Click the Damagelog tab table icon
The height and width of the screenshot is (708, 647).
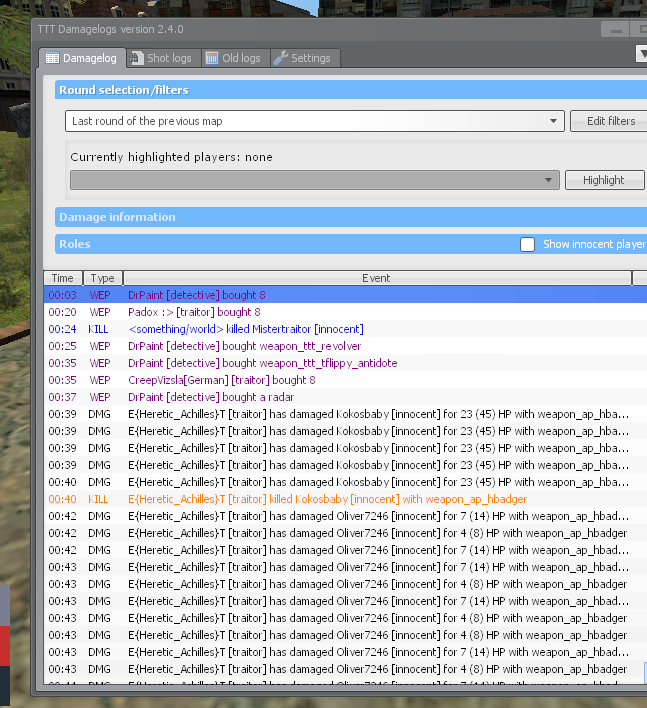52,59
